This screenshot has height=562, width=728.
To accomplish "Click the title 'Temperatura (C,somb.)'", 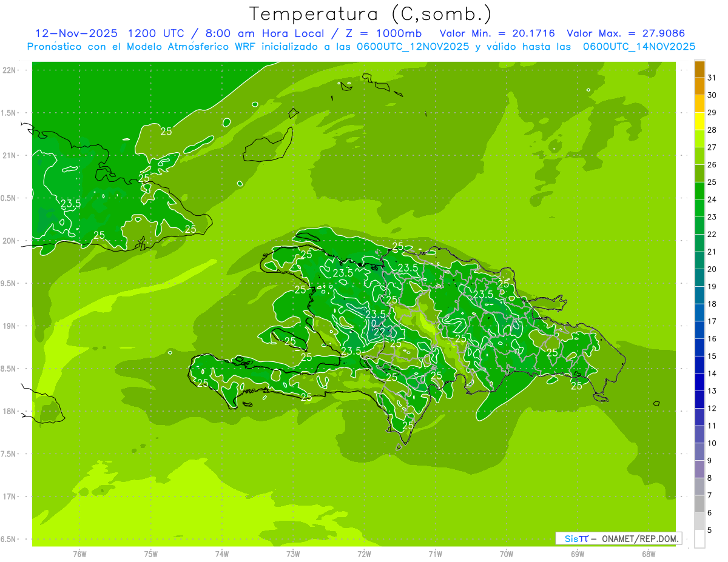I will (x=370, y=14).
